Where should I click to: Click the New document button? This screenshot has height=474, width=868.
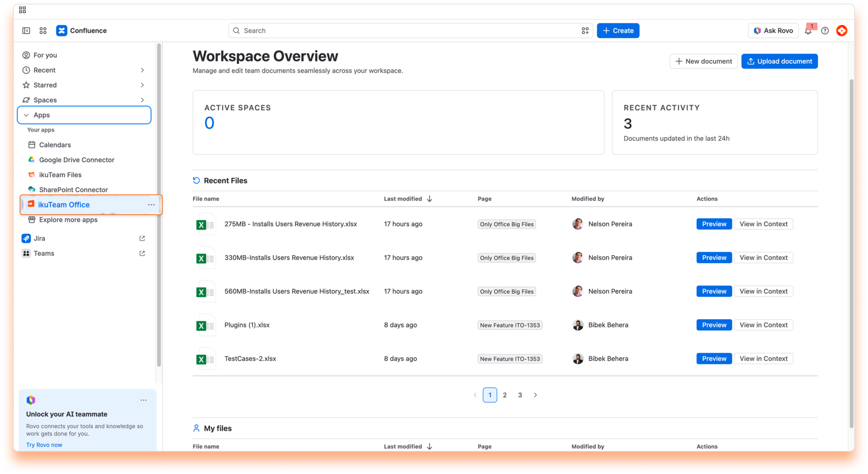(x=703, y=61)
